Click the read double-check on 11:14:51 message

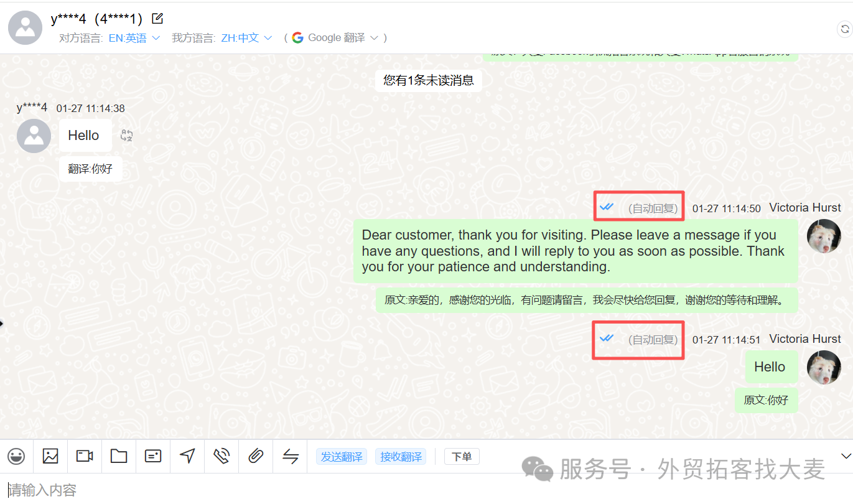coord(607,338)
